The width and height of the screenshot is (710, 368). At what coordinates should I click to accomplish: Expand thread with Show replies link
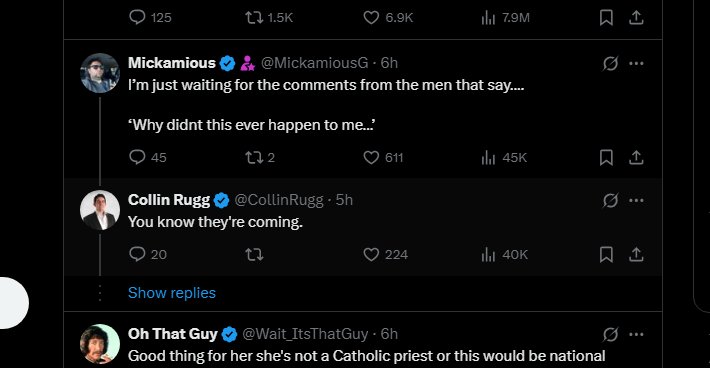click(172, 293)
